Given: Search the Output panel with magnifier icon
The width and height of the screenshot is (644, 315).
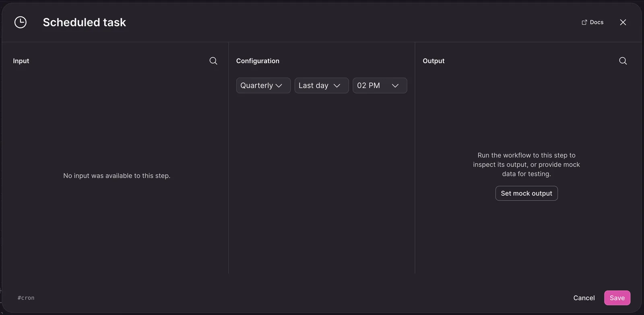Looking at the screenshot, I should click(x=623, y=61).
